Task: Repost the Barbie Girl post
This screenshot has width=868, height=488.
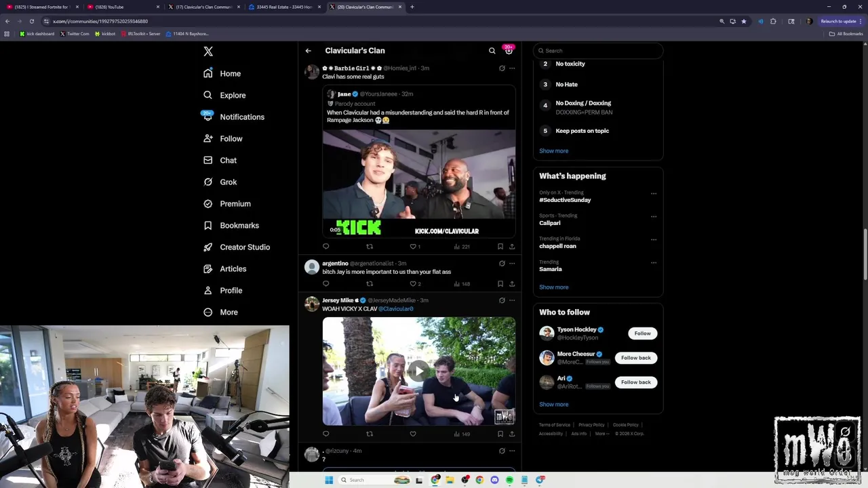Action: [370, 247]
